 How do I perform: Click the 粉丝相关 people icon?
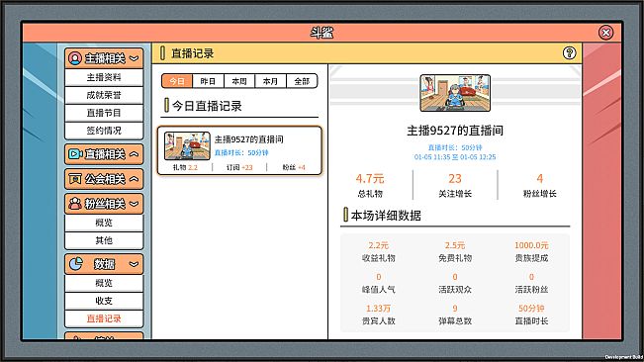75,204
